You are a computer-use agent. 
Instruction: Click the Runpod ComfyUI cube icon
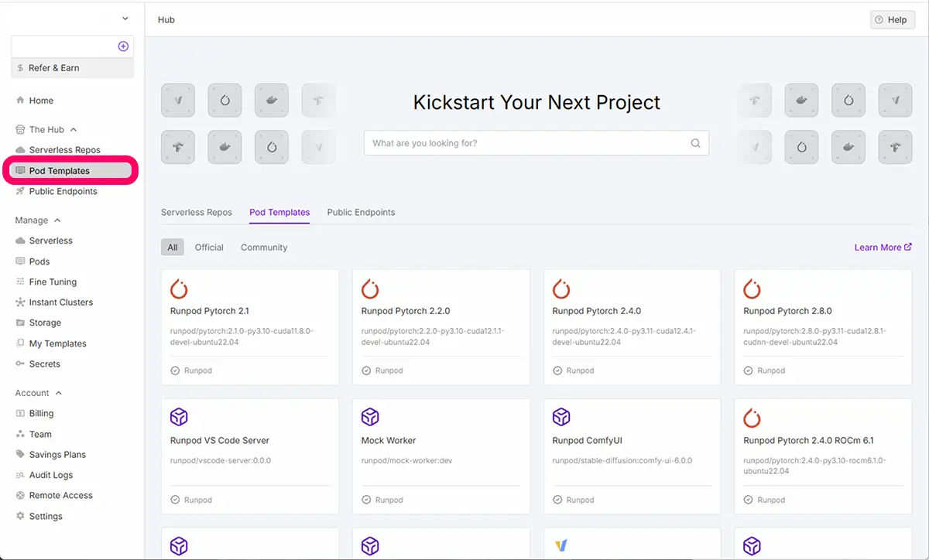click(x=561, y=418)
